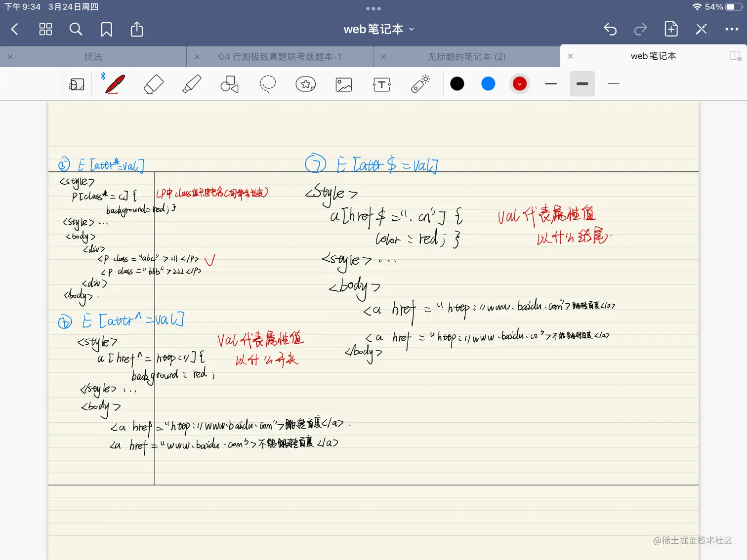
Task: Close the 无标题的笔记本 (2) tab
Action: coord(384,57)
